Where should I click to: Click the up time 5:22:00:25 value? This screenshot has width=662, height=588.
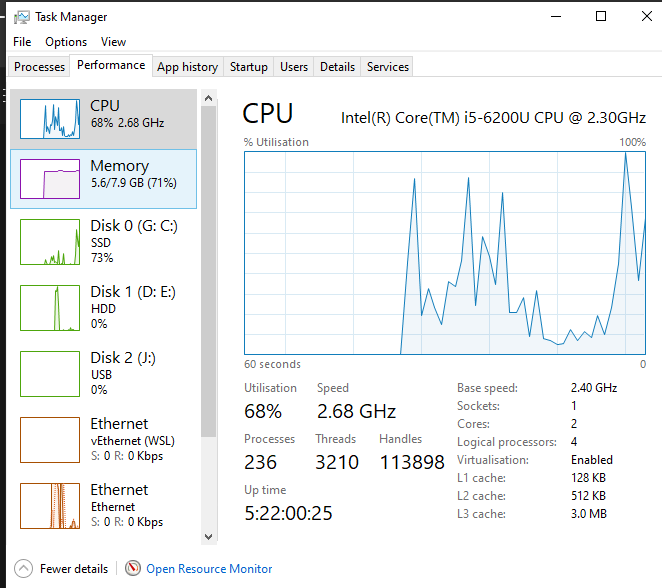[288, 513]
